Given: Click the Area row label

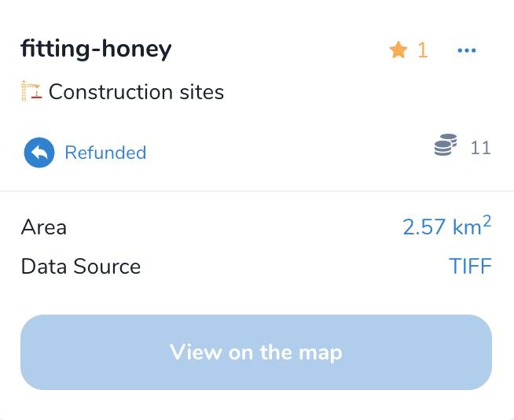Looking at the screenshot, I should (44, 227).
